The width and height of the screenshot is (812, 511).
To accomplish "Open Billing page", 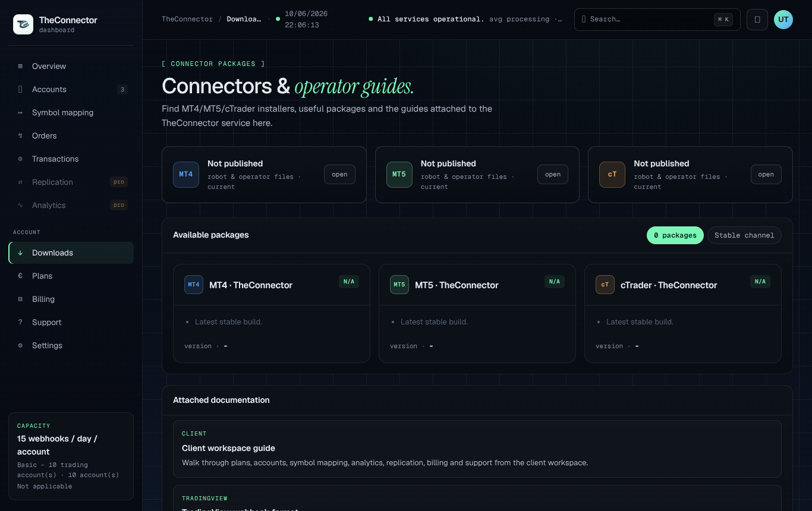I will pos(71,299).
